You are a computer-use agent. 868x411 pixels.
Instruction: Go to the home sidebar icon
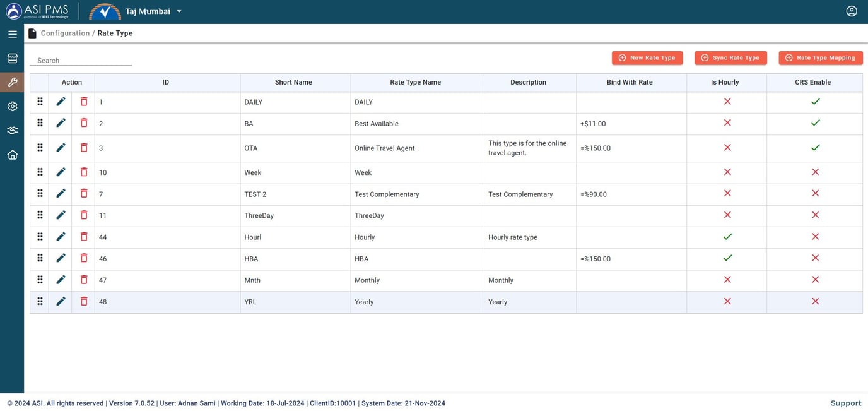click(x=12, y=155)
